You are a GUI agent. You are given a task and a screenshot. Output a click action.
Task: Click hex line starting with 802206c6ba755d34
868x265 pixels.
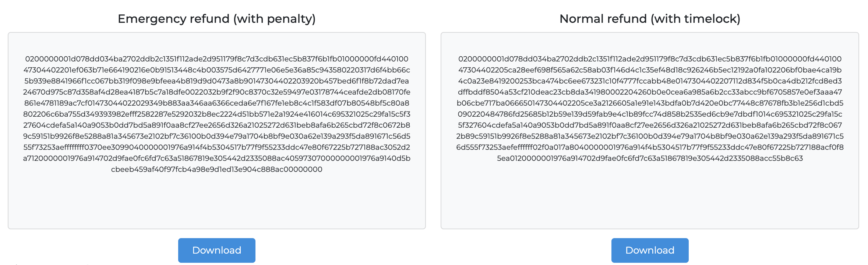(217, 114)
